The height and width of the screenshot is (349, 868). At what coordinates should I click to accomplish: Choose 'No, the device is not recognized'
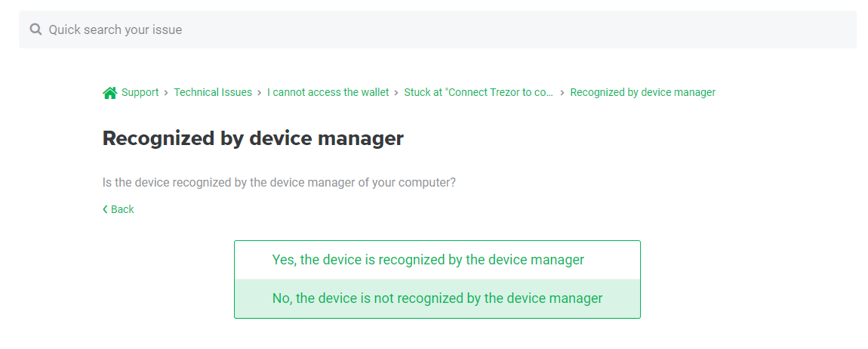pyautogui.click(x=437, y=298)
